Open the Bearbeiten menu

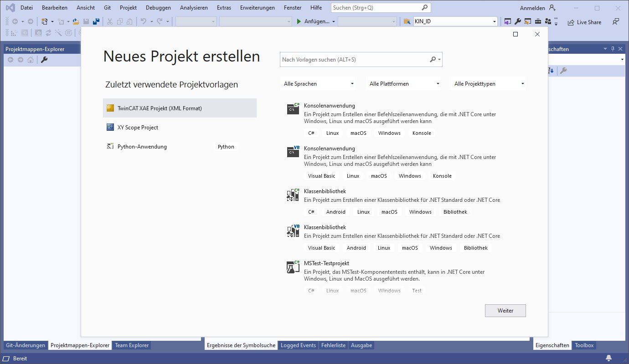55,8
